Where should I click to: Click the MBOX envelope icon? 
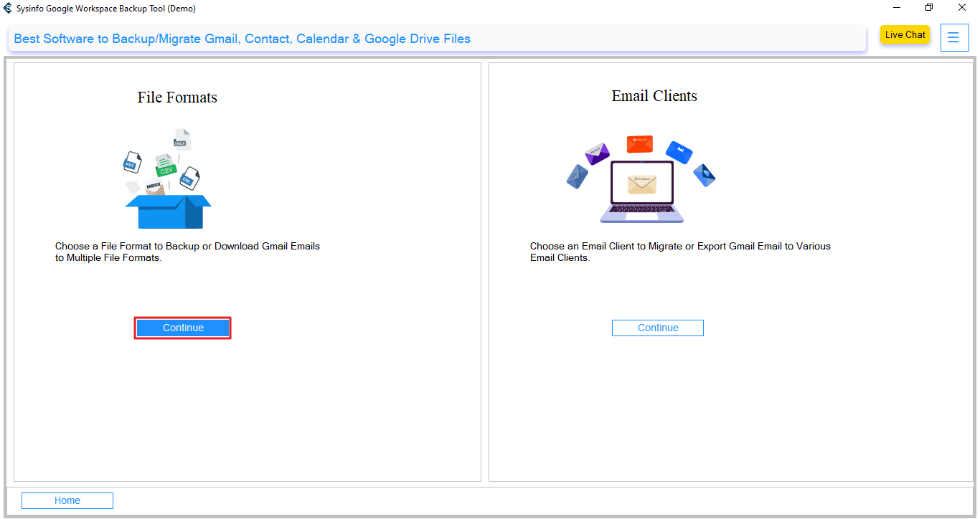click(x=154, y=186)
